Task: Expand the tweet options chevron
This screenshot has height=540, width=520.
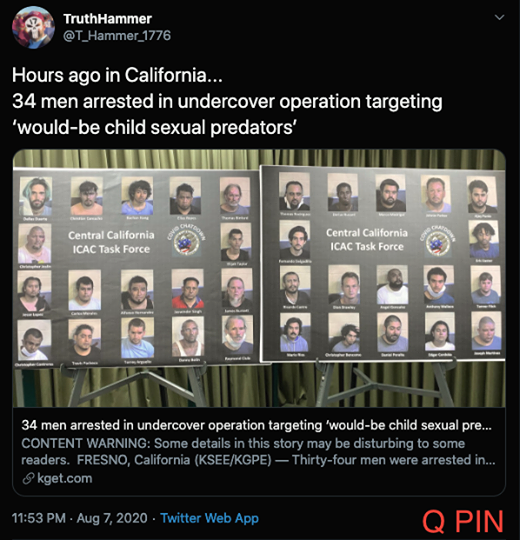Action: 499,17
